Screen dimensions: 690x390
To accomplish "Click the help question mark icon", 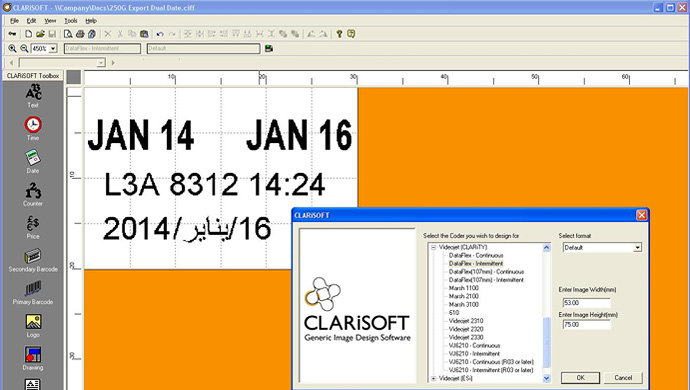I will (x=339, y=34).
